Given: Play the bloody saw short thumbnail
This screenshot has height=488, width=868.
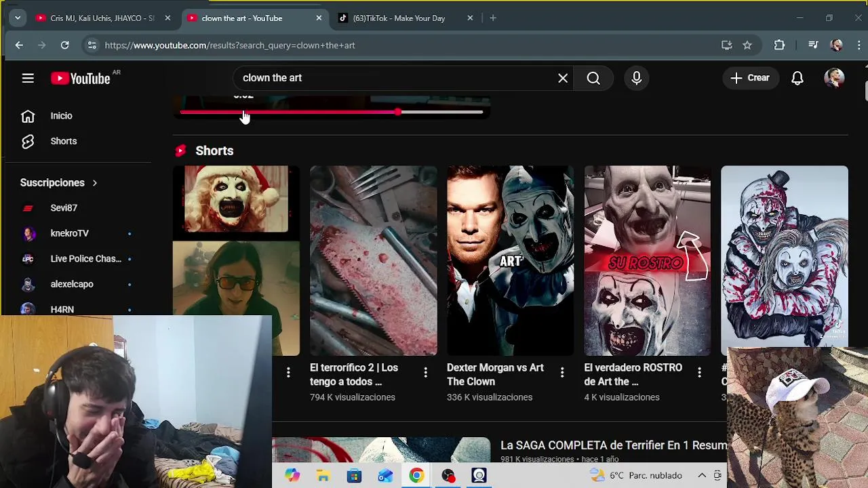Looking at the screenshot, I should (x=374, y=261).
